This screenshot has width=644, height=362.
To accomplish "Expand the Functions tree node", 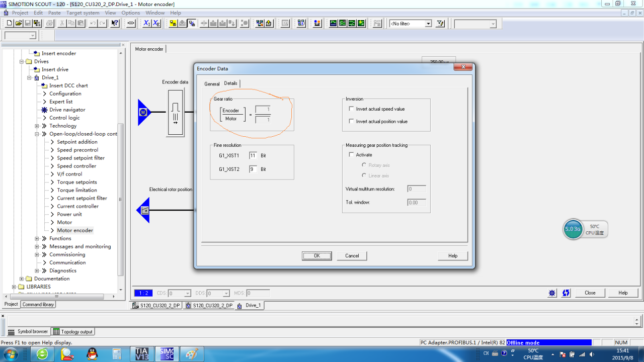I will (x=37, y=238).
